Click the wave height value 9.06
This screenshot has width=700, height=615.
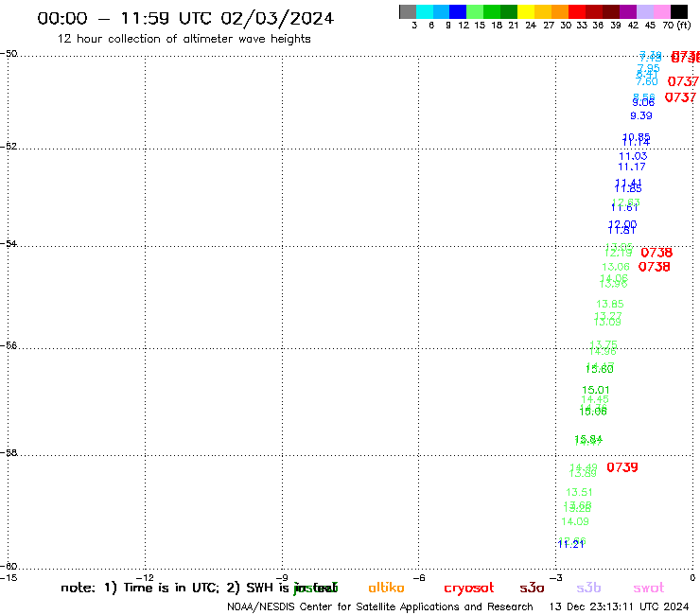tap(643, 102)
